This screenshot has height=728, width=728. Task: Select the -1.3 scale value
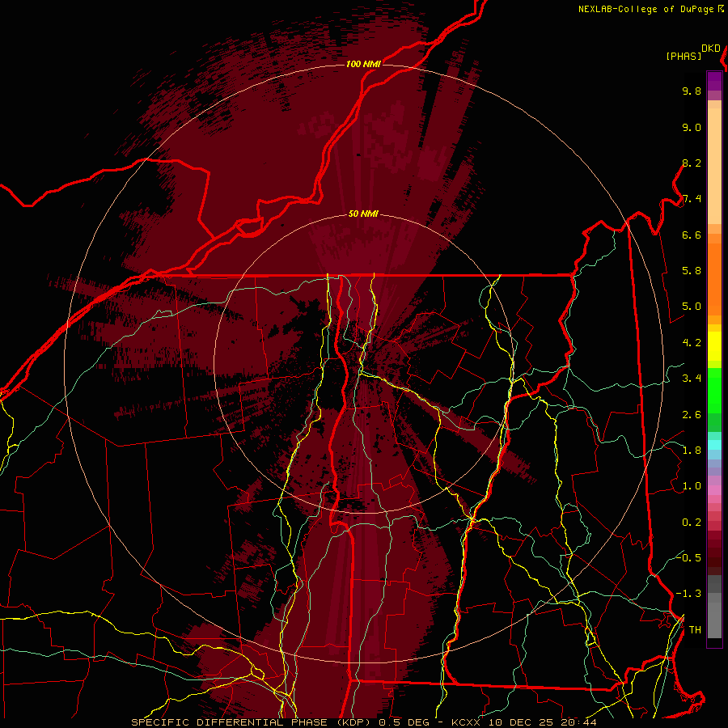tap(689, 594)
